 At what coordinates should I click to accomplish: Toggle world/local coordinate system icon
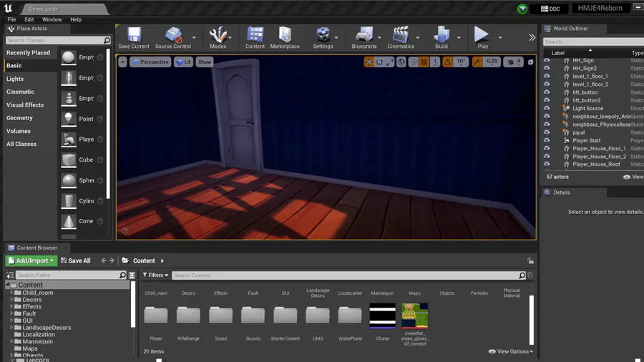click(401, 62)
